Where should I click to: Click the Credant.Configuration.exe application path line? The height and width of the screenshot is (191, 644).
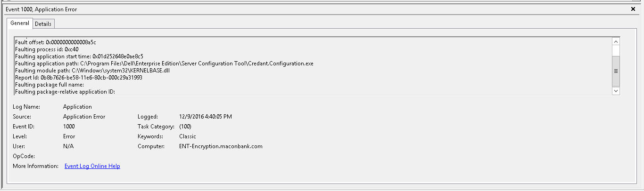[164, 64]
